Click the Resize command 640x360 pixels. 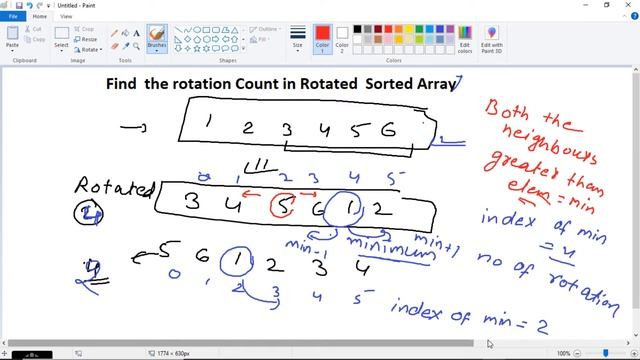[86, 39]
